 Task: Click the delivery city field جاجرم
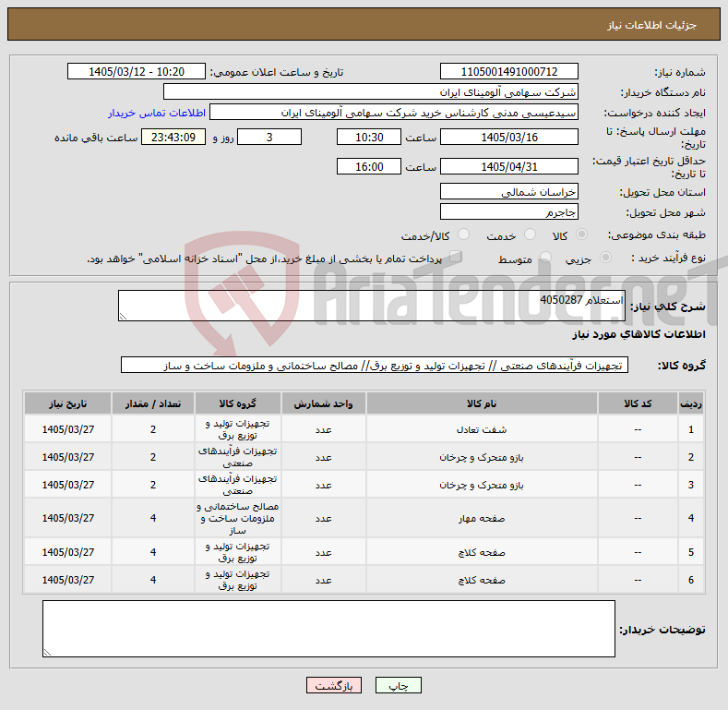point(508,211)
